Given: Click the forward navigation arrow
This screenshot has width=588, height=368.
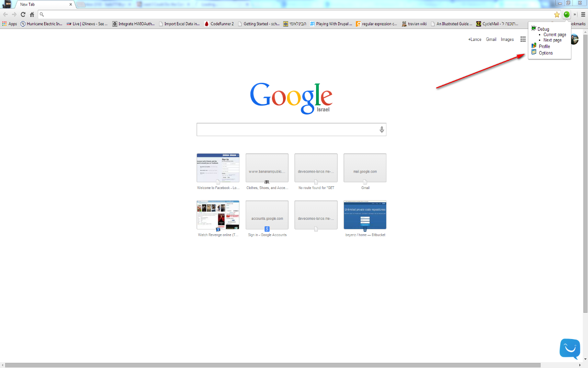Looking at the screenshot, I should (x=14, y=15).
